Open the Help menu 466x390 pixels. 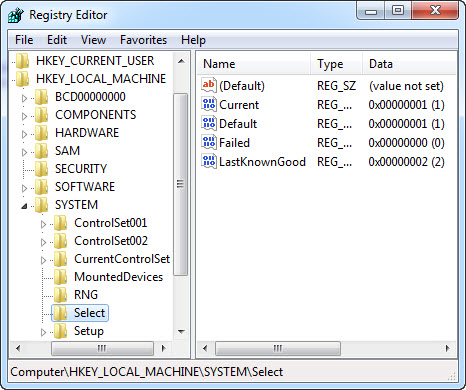(x=193, y=40)
